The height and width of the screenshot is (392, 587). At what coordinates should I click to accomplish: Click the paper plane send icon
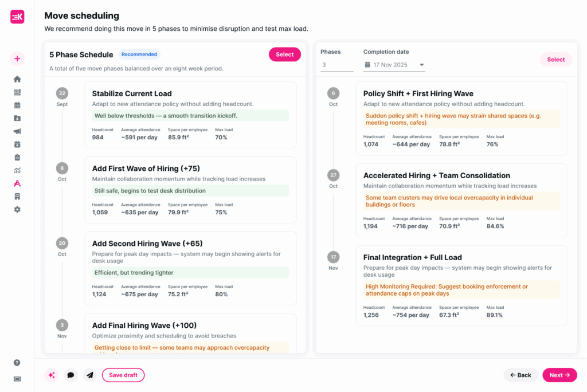pos(90,375)
